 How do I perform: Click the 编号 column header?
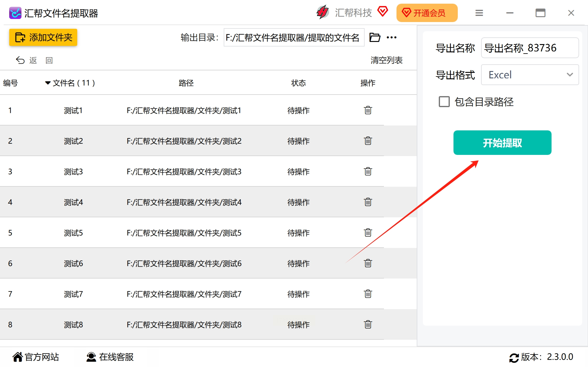point(10,83)
